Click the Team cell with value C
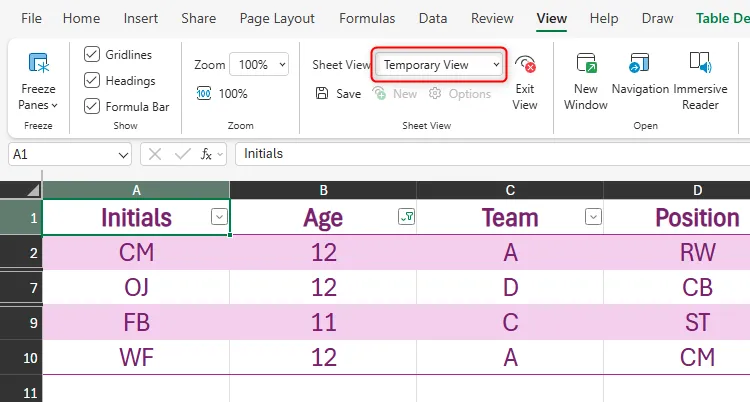This screenshot has height=402, width=750. click(x=510, y=322)
